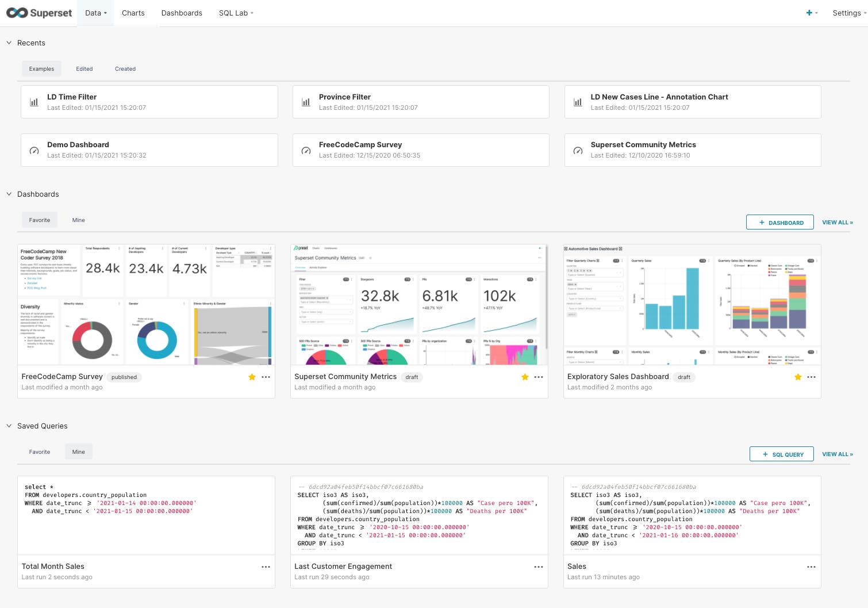Open the more options menu for Exploratory Sales Dashboard
Image resolution: width=868 pixels, height=608 pixels.
pyautogui.click(x=811, y=377)
